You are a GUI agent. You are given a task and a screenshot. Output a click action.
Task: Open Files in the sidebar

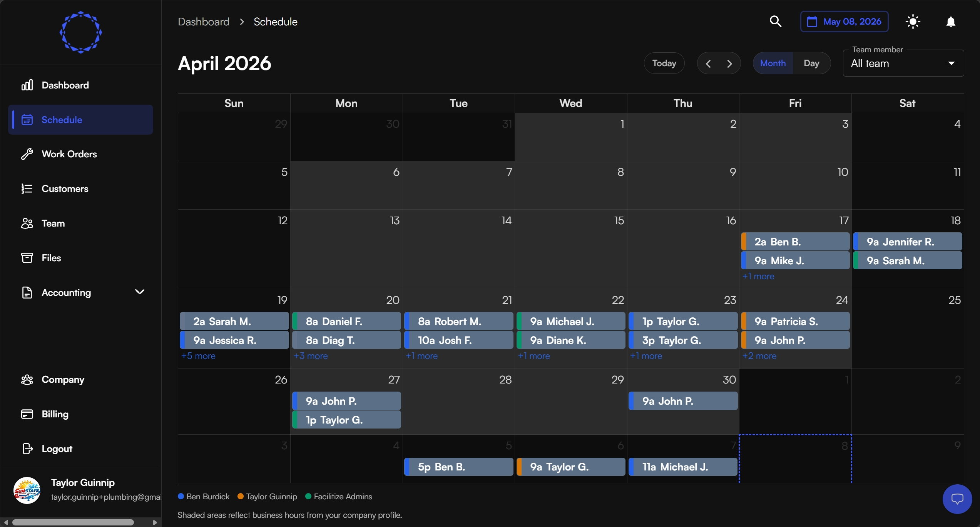[x=80, y=258]
